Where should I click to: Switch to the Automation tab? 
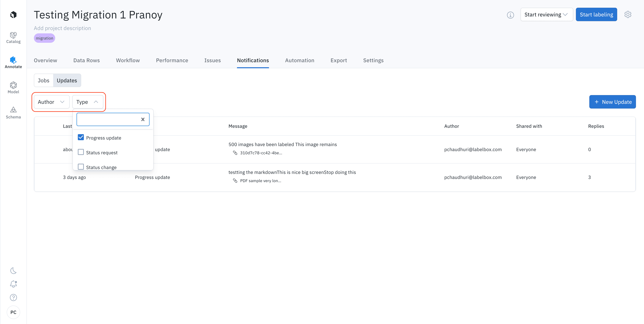click(x=300, y=60)
